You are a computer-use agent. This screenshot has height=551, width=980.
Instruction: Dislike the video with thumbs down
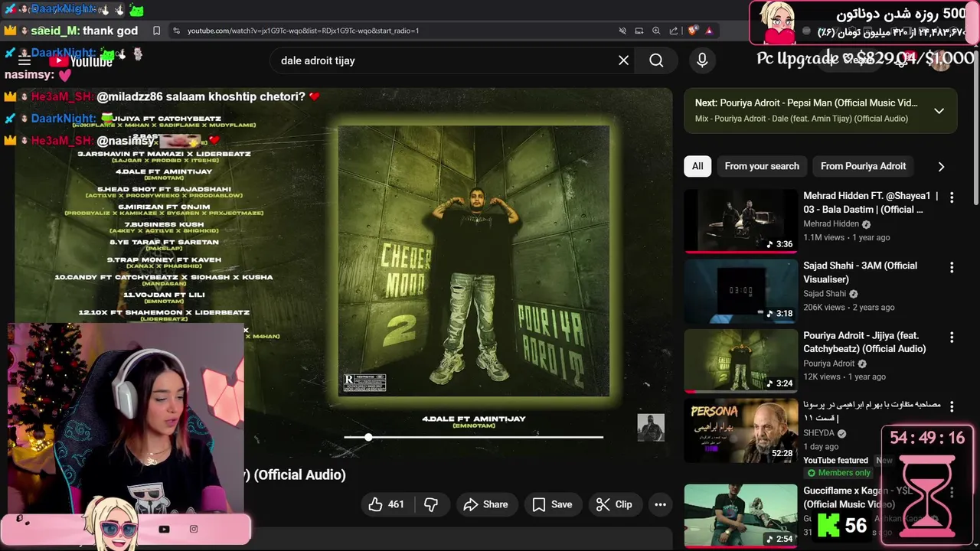click(431, 504)
